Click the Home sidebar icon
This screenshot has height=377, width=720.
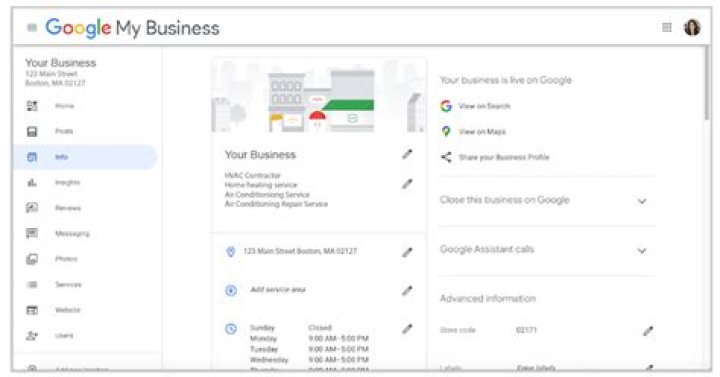tap(32, 106)
